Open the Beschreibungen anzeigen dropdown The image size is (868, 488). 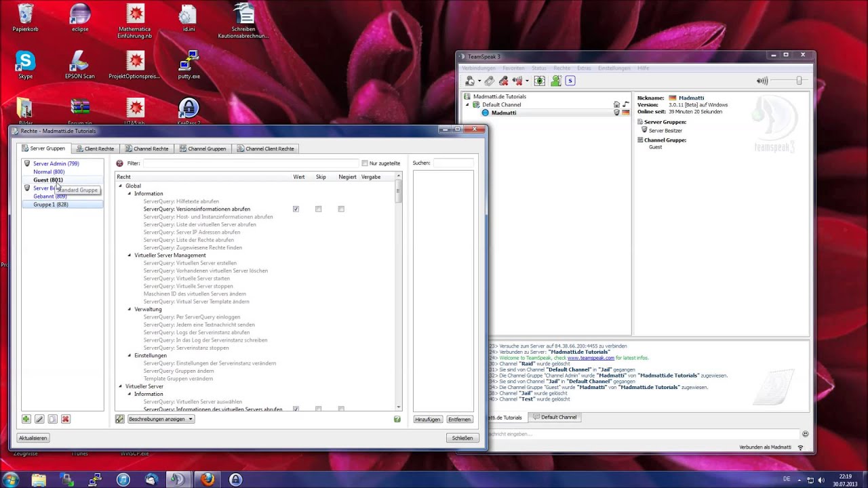click(161, 419)
